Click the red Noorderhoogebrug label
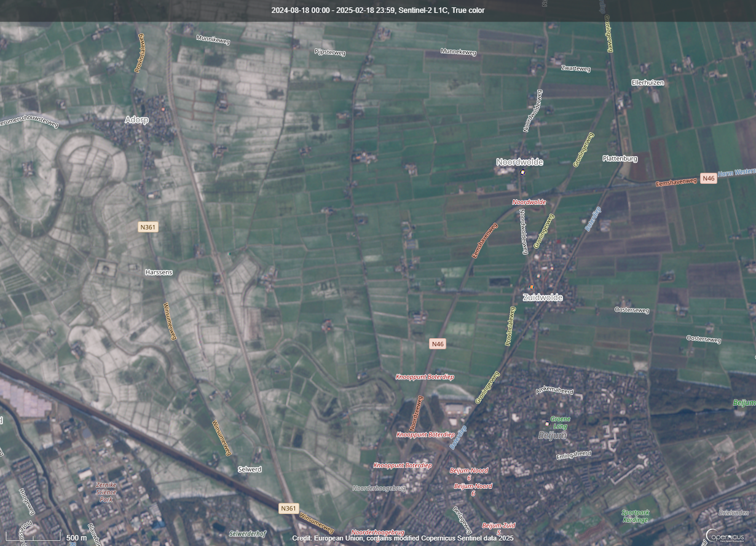This screenshot has height=546, width=756. tap(377, 532)
